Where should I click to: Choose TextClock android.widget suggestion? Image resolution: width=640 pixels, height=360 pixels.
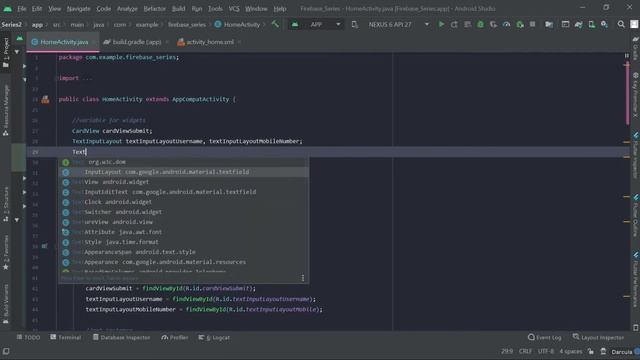click(183, 202)
